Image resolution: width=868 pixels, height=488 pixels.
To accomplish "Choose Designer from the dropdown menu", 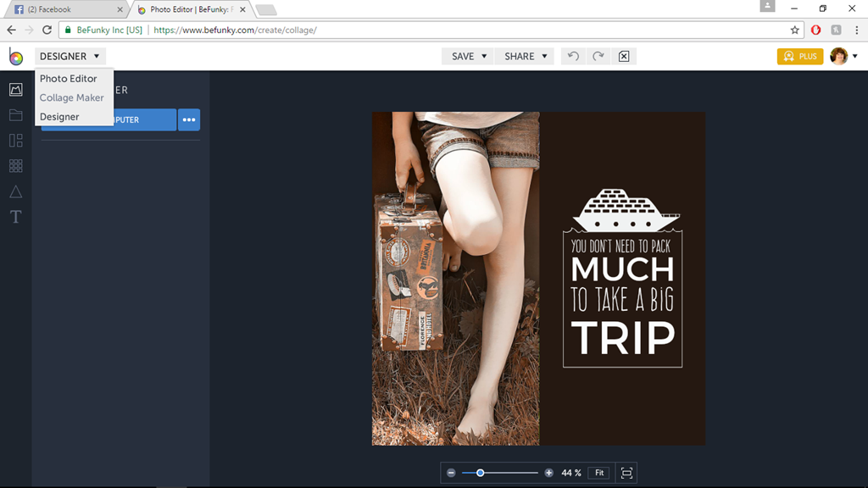I will 59,117.
